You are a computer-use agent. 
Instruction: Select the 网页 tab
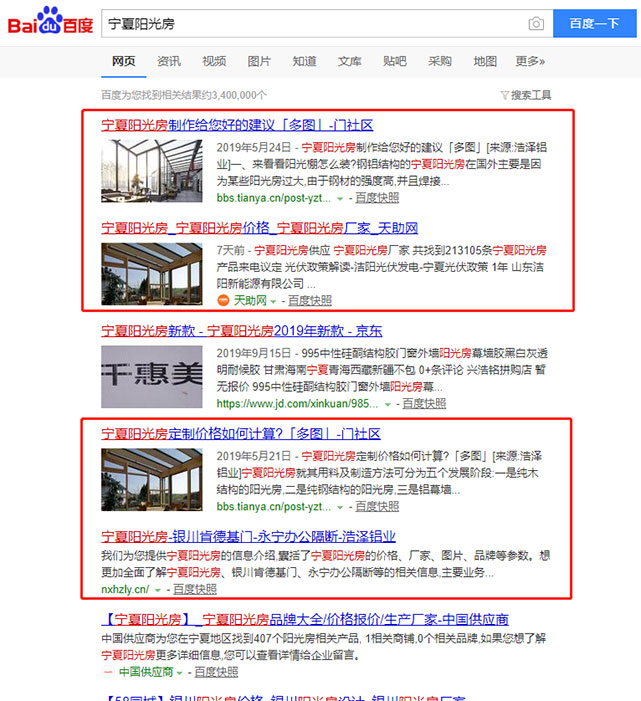click(123, 61)
